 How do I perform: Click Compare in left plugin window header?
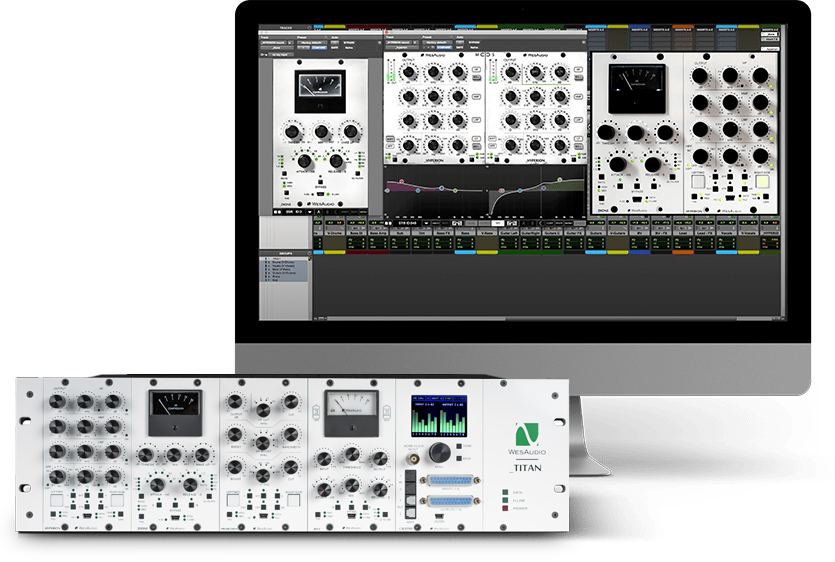[319, 47]
